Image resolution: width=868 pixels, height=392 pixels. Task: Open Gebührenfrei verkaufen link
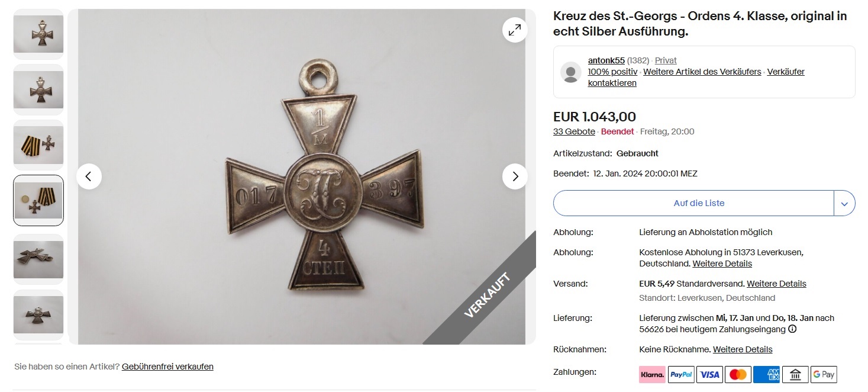167,367
